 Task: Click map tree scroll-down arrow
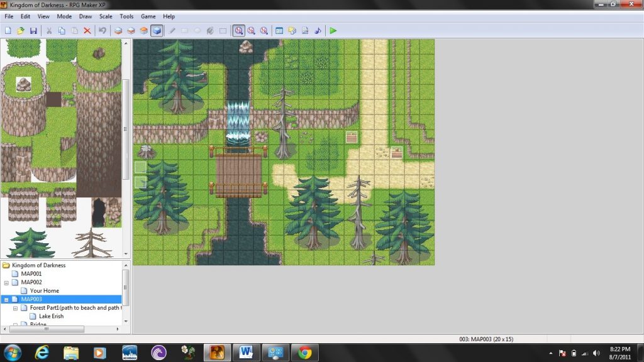coord(126,321)
